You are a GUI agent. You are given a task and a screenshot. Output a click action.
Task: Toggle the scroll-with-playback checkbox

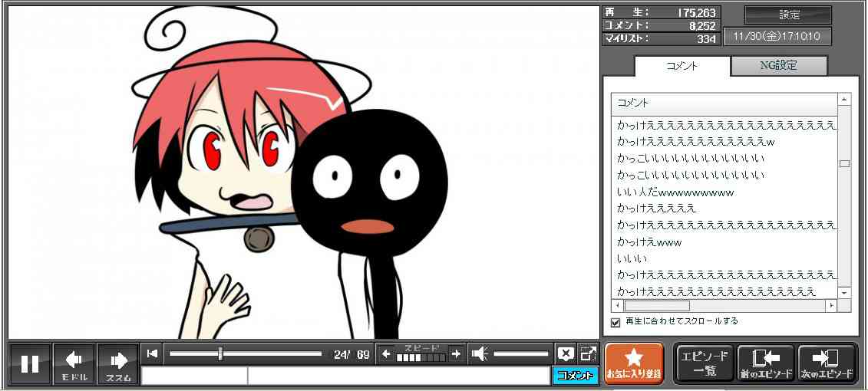click(x=616, y=322)
